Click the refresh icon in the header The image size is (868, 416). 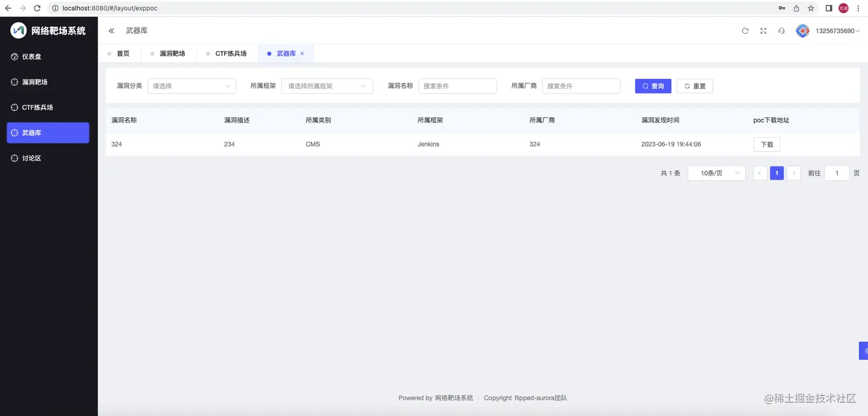[x=745, y=30]
